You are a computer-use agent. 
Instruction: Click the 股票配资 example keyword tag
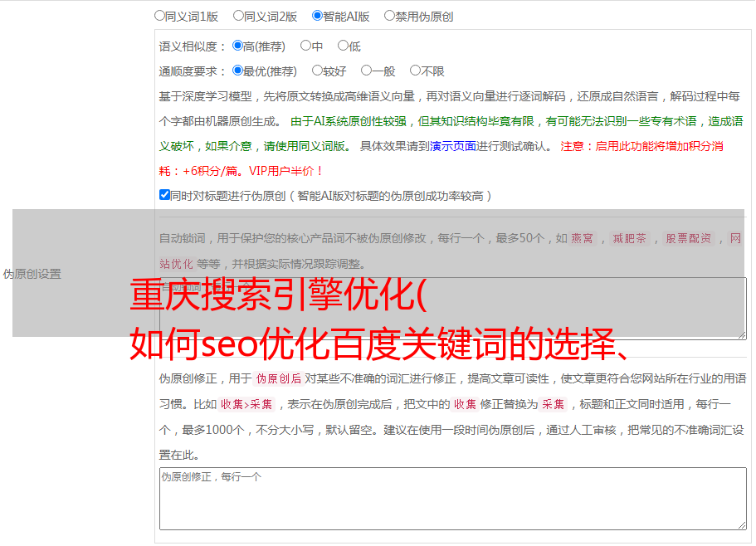(689, 238)
